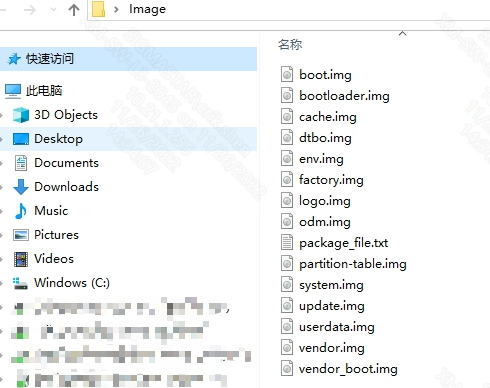490x388 pixels.
Task: Click the 3D Objects cube icon
Action: point(21,115)
